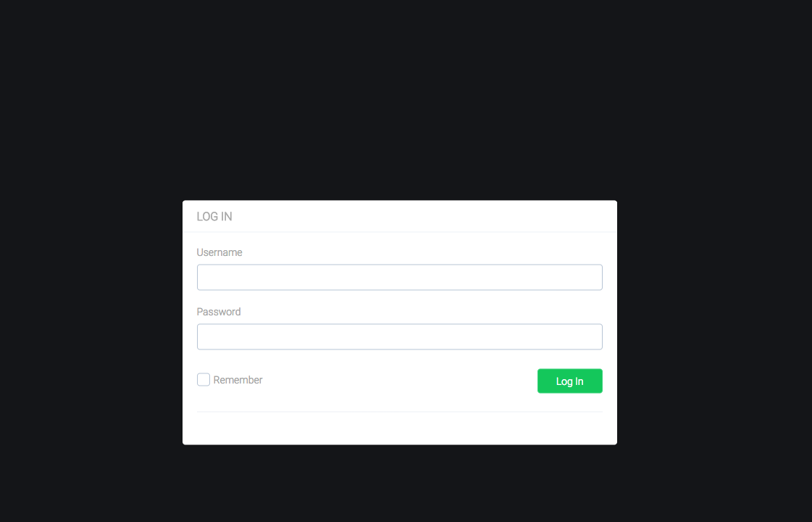Image resolution: width=812 pixels, height=522 pixels.
Task: Click blank space between Remember and Log In
Action: tap(398, 381)
